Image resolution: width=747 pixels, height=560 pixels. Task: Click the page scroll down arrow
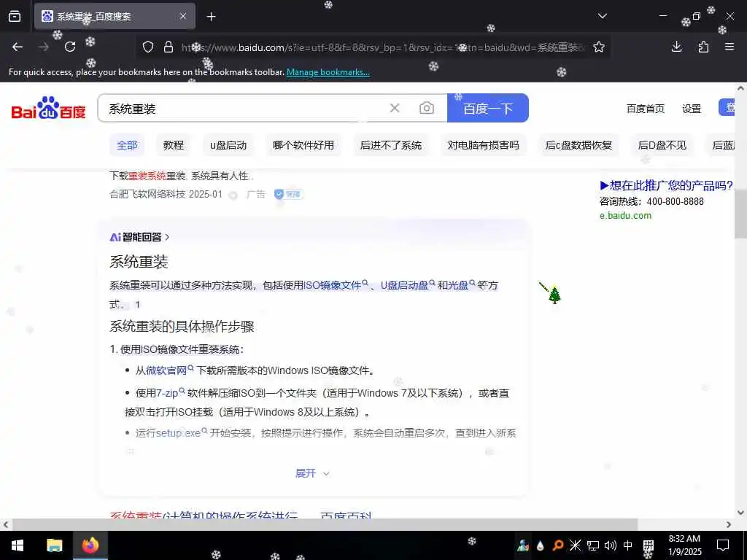(x=741, y=513)
